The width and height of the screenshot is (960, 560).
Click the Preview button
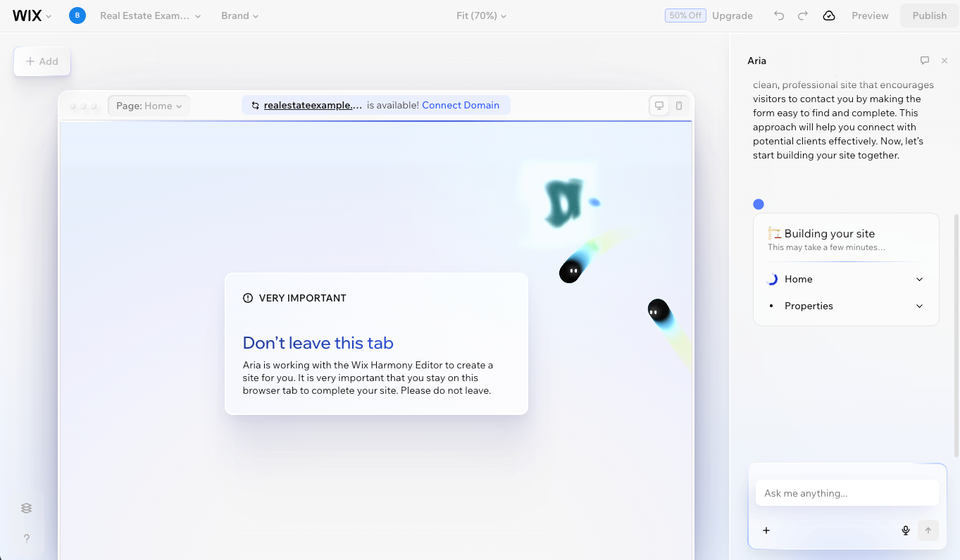point(870,15)
